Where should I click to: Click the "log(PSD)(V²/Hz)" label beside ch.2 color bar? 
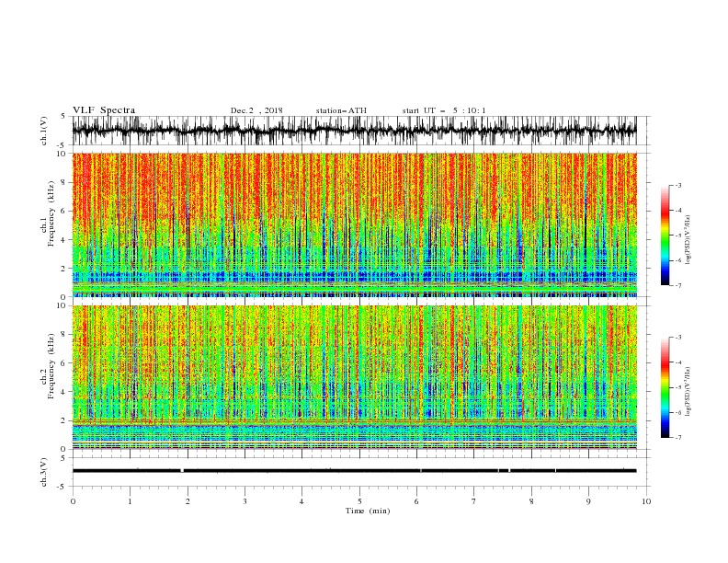coord(688,392)
